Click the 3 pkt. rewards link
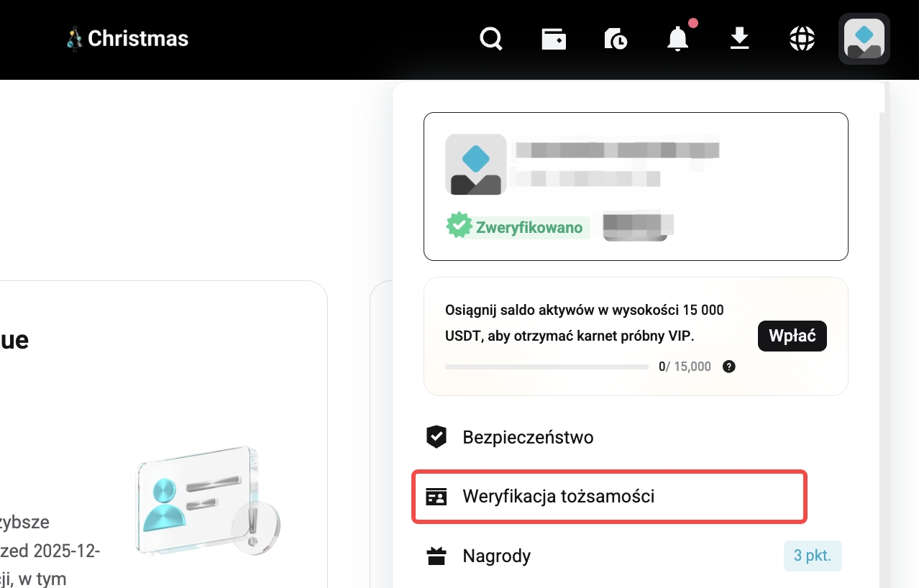 813,556
